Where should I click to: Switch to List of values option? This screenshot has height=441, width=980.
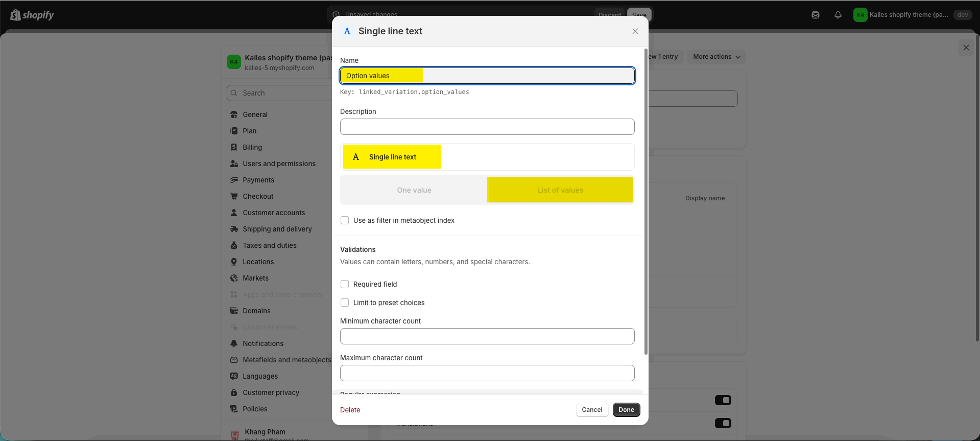click(x=560, y=190)
